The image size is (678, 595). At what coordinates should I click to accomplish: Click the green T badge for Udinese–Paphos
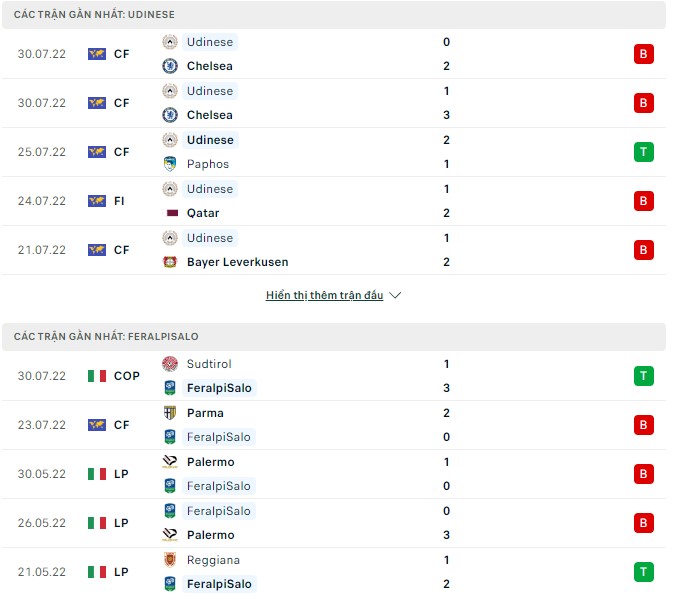(x=643, y=152)
